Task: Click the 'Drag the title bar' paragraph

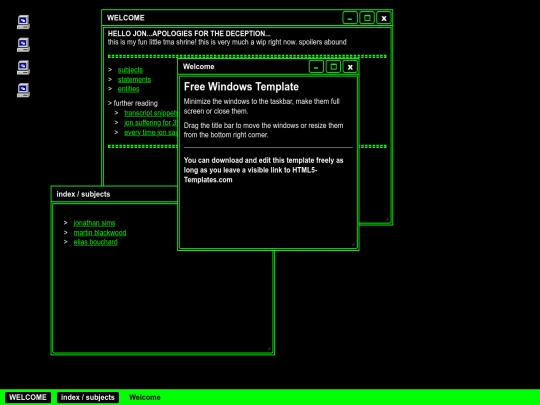Action: coord(263,130)
